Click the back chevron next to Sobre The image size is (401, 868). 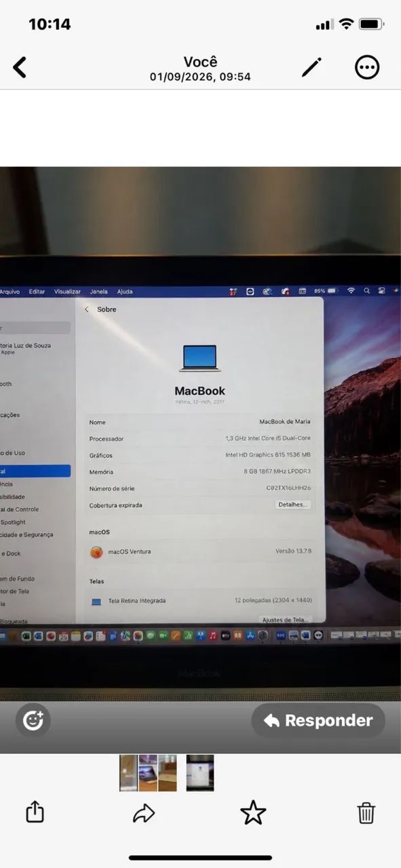pyautogui.click(x=86, y=309)
